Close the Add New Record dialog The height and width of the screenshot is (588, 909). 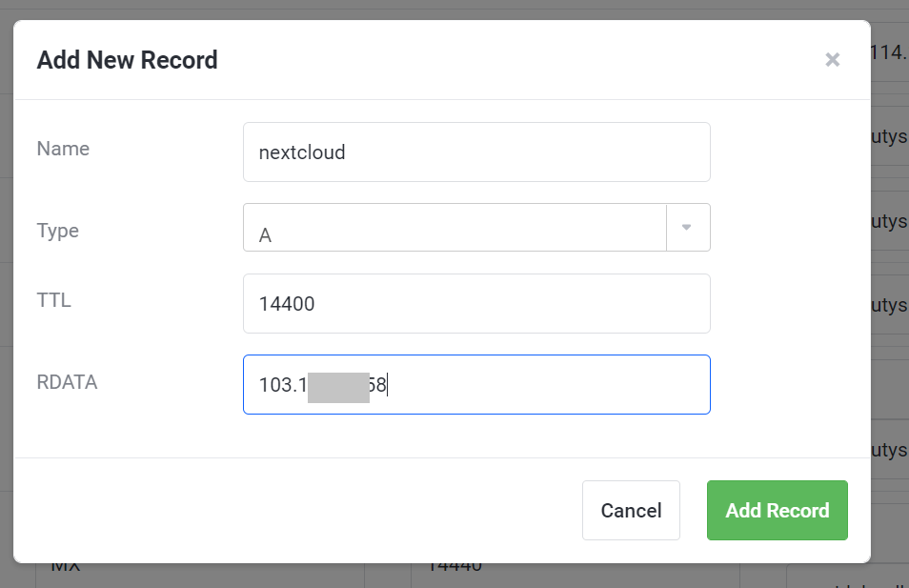coord(832,60)
